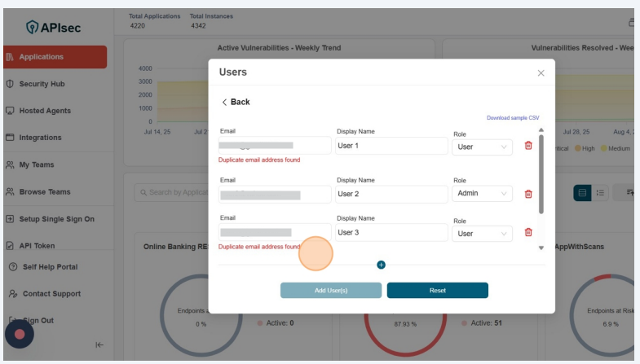Click the Back chevron arrow icon
The height and width of the screenshot is (364, 640).
tap(224, 102)
